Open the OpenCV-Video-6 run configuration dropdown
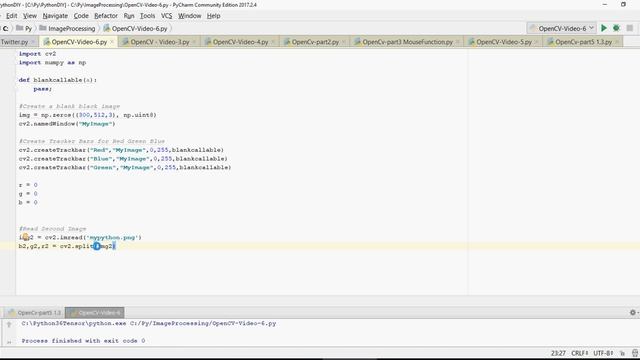The height and width of the screenshot is (360, 640). pyautogui.click(x=562, y=28)
